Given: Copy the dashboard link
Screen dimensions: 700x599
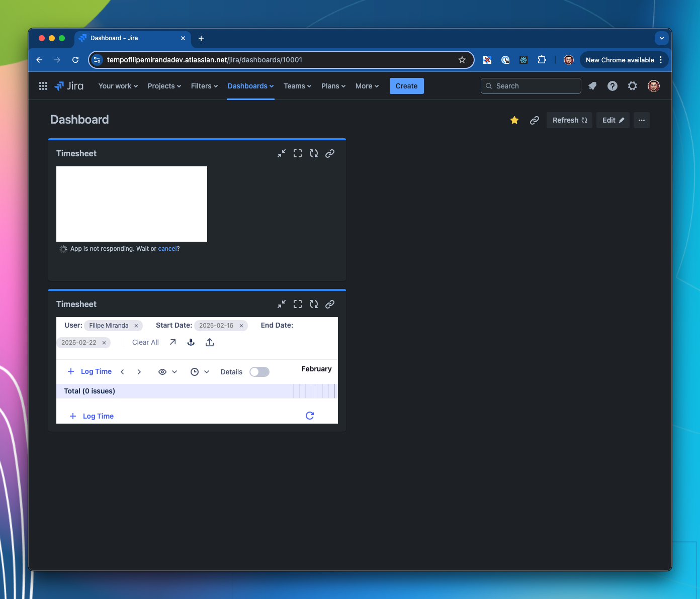Looking at the screenshot, I should [x=535, y=120].
